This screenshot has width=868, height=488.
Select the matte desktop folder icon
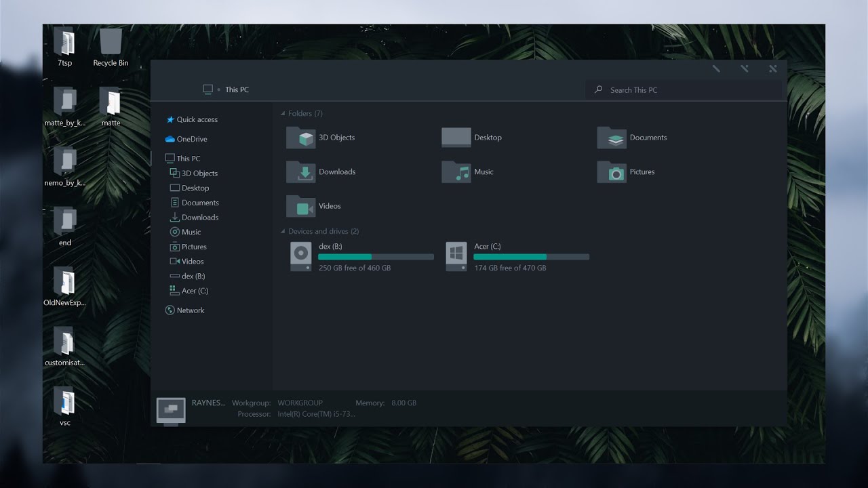coord(111,102)
